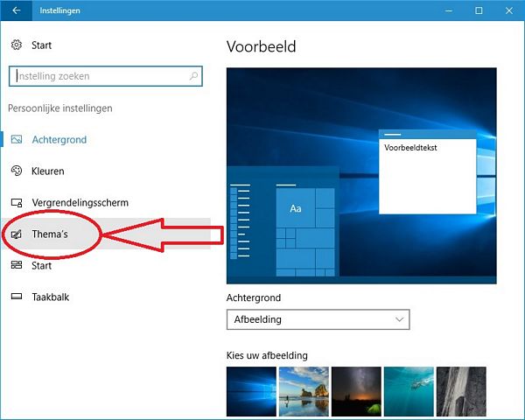
Task: Open the Start page under Persoonlijke instellingen
Action: click(x=106, y=265)
